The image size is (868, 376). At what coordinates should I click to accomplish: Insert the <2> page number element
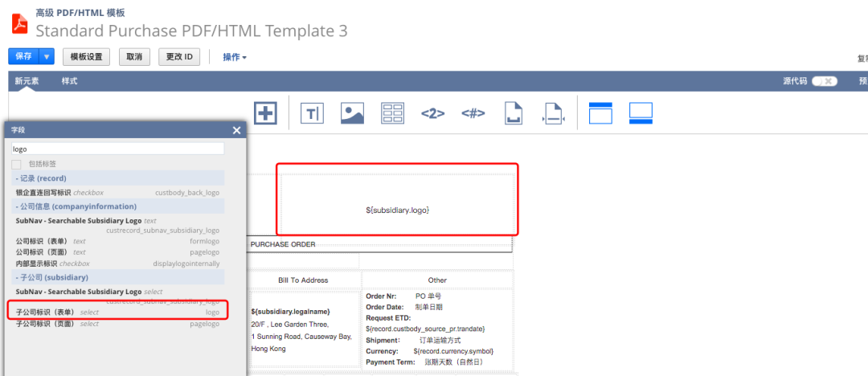(433, 113)
